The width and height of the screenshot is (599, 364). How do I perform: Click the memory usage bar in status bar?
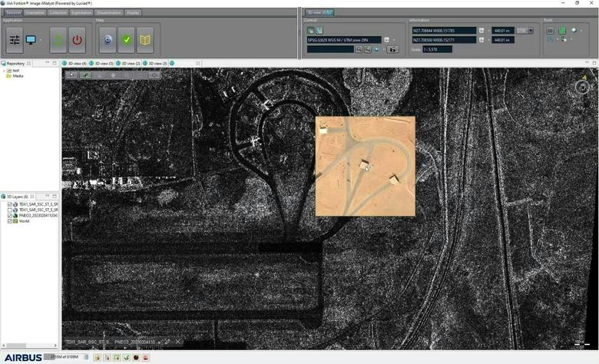65,357
